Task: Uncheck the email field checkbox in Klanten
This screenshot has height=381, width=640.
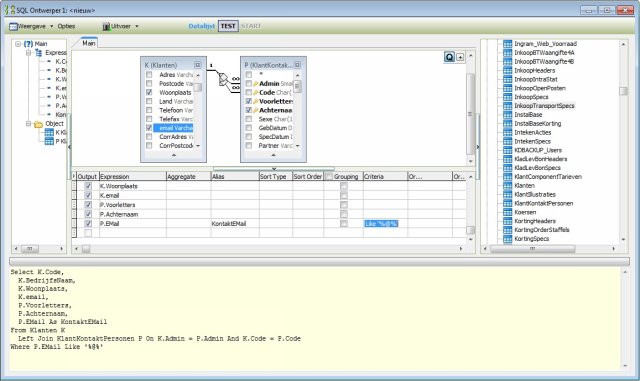Action: pyautogui.click(x=149, y=128)
